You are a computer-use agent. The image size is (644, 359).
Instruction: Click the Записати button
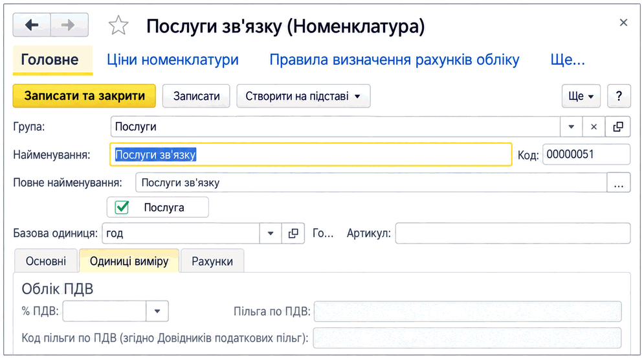coord(196,96)
